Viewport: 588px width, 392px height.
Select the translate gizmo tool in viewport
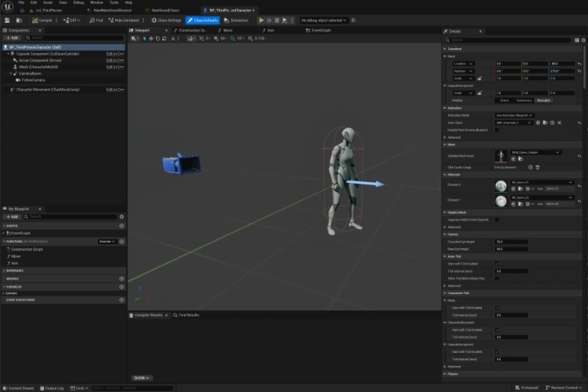click(x=151, y=38)
